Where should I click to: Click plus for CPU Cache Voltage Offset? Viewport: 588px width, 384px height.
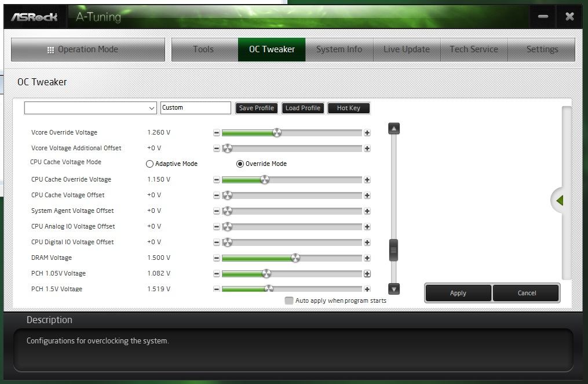tap(367, 195)
